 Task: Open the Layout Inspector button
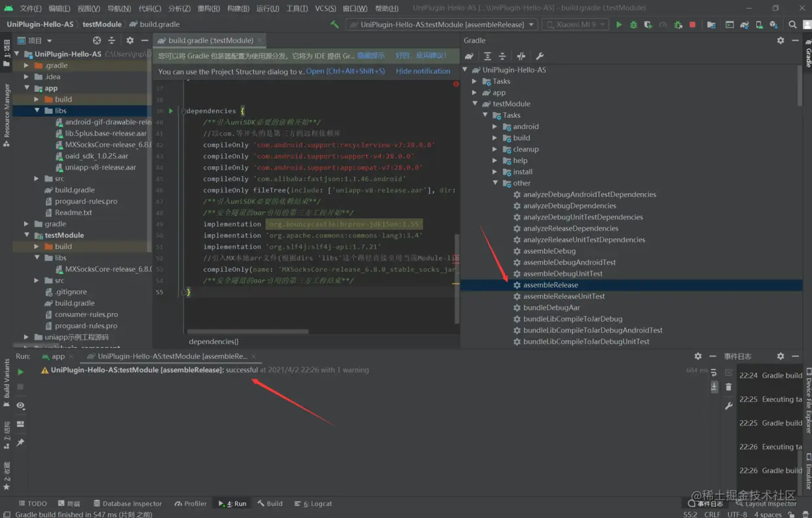[766, 504]
